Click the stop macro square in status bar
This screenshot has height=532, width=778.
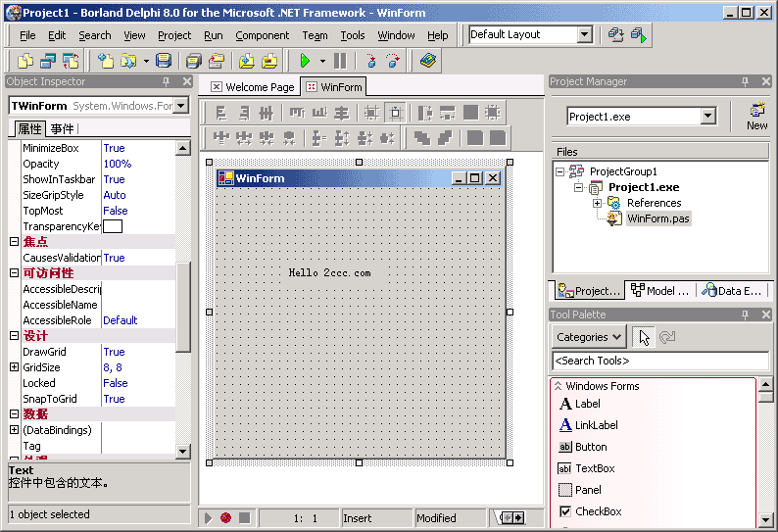[x=245, y=517]
